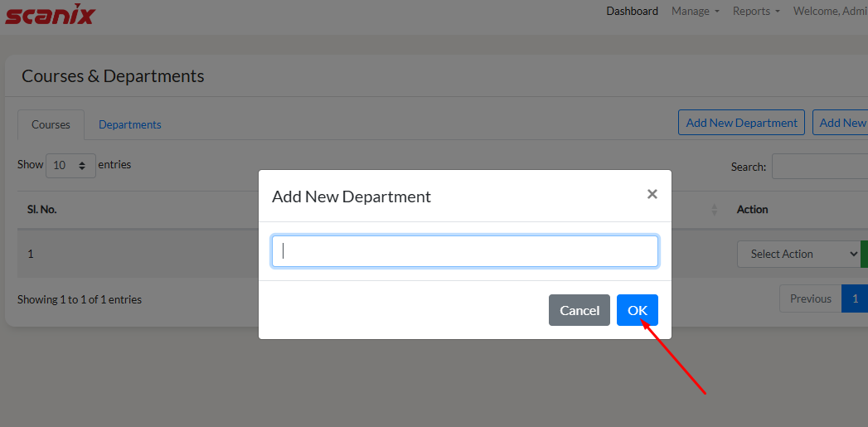This screenshot has height=427, width=868.
Task: Close the Add New Department dialog with X
Action: (x=652, y=194)
